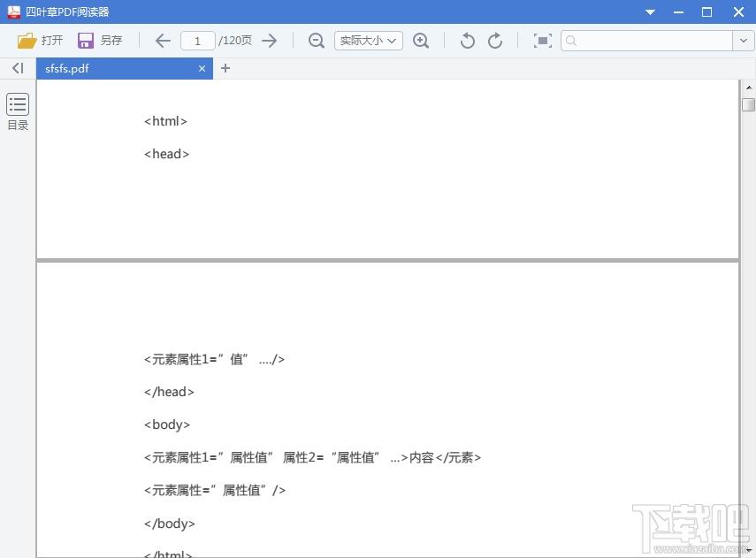Click the </body> text line
The width and height of the screenshot is (756, 558).
coord(169,524)
